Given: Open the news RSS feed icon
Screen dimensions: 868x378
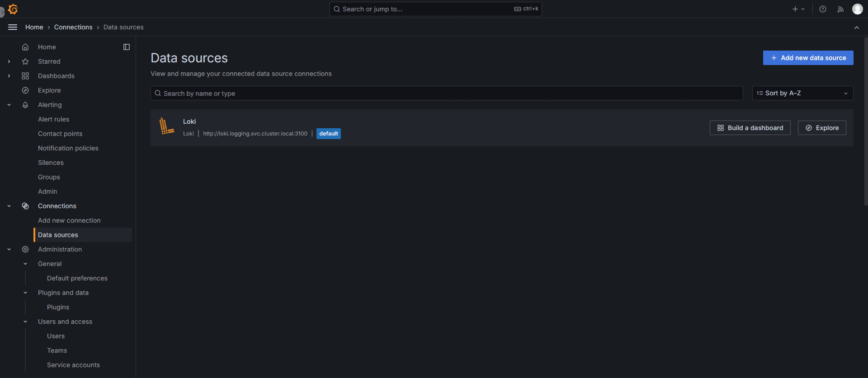Looking at the screenshot, I should click(840, 9).
